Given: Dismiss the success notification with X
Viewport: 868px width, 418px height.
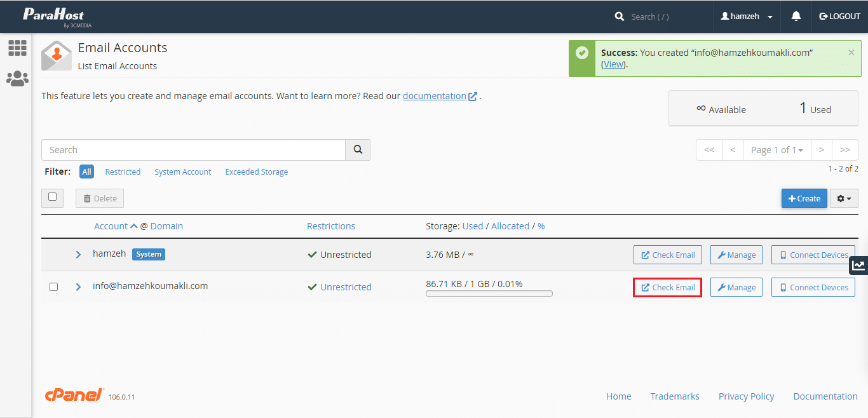Looking at the screenshot, I should point(851,53).
